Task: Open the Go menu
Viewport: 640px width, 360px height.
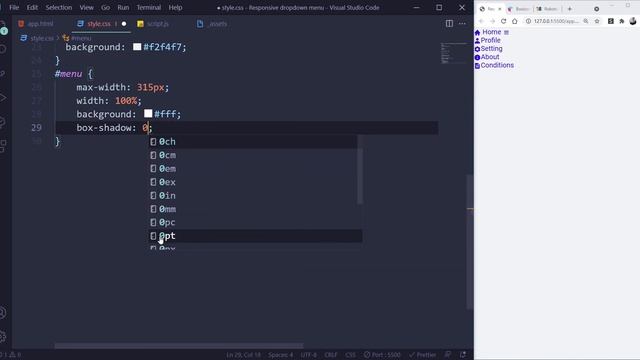Action: pos(105,7)
